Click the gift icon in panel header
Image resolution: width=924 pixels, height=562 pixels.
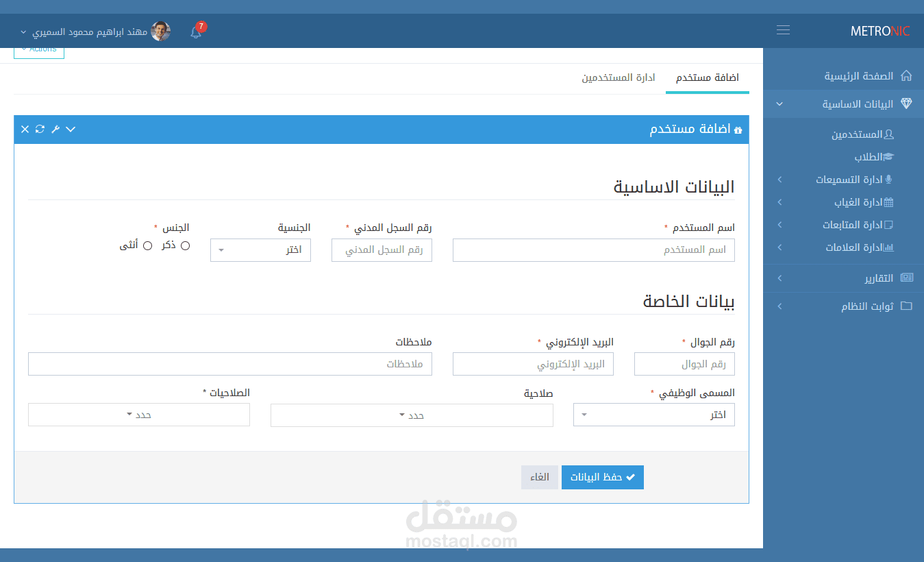[x=738, y=130]
